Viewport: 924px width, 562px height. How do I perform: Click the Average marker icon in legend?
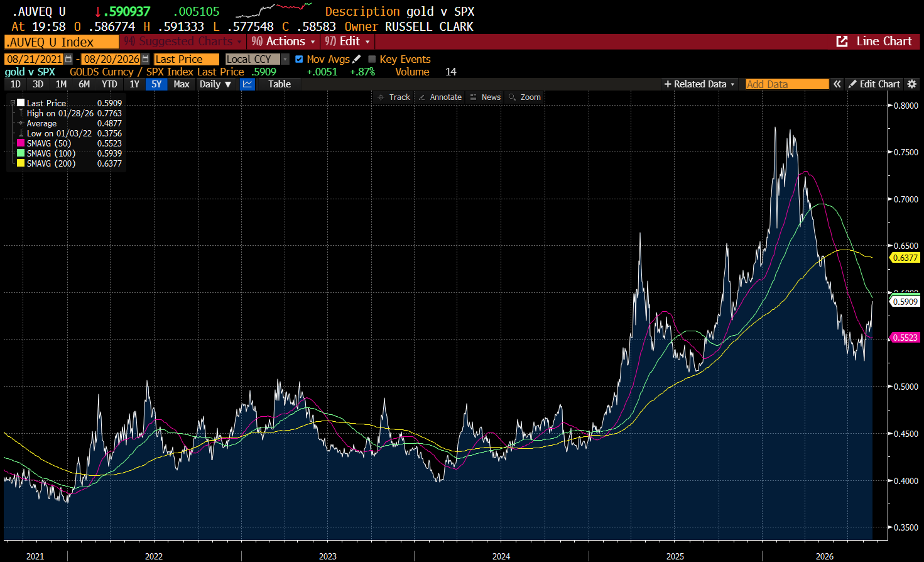[x=21, y=123]
